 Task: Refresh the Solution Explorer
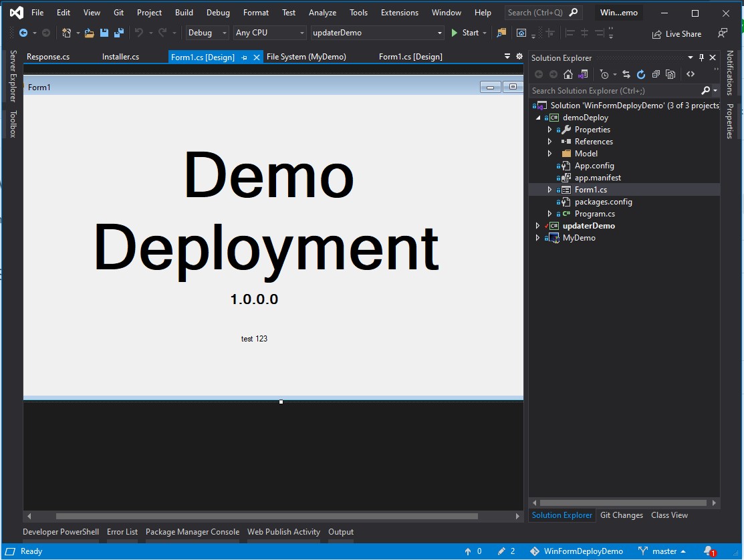pyautogui.click(x=641, y=74)
